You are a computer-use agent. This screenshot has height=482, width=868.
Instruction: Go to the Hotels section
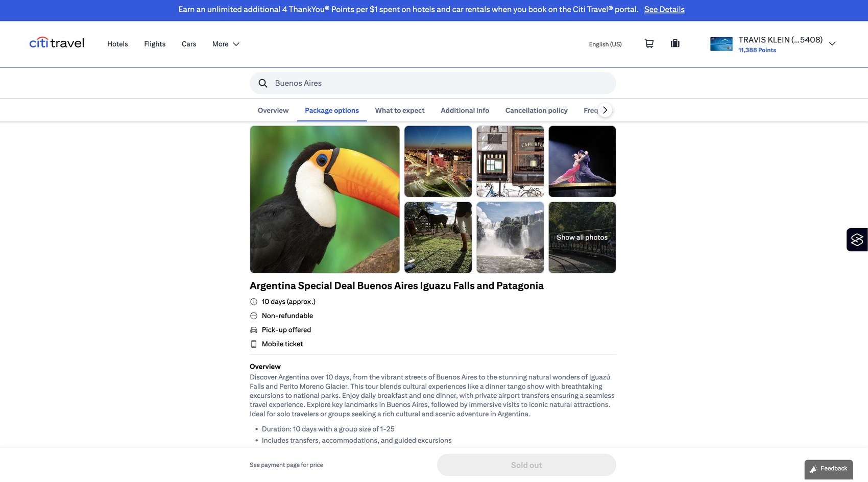(x=117, y=44)
